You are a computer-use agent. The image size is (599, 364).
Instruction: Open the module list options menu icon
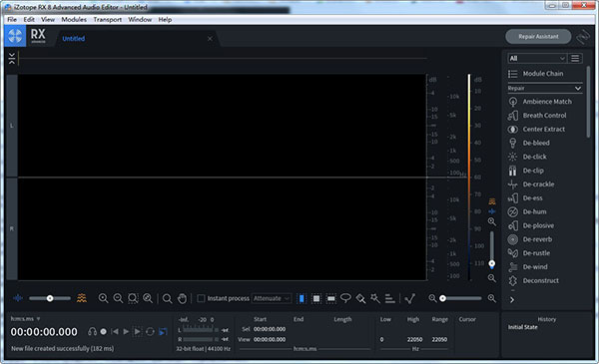[575, 59]
